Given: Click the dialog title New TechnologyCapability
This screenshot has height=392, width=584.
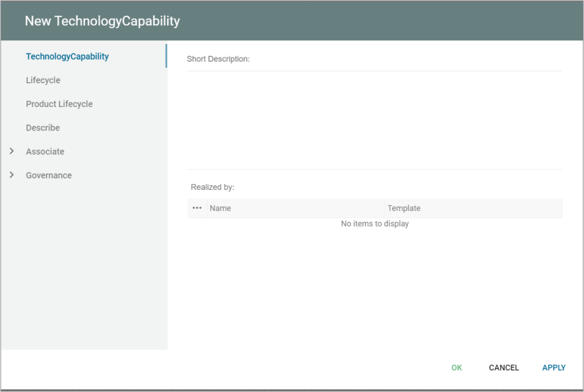Looking at the screenshot, I should (102, 21).
